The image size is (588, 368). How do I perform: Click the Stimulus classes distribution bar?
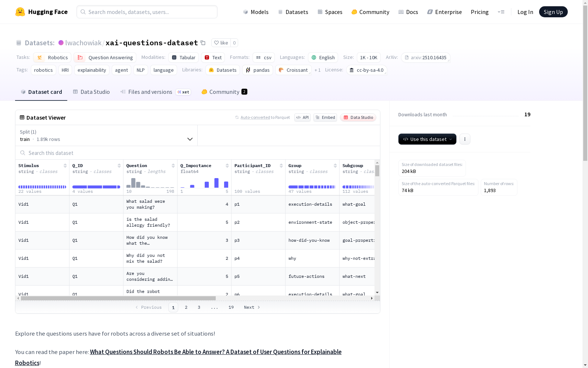tap(42, 187)
